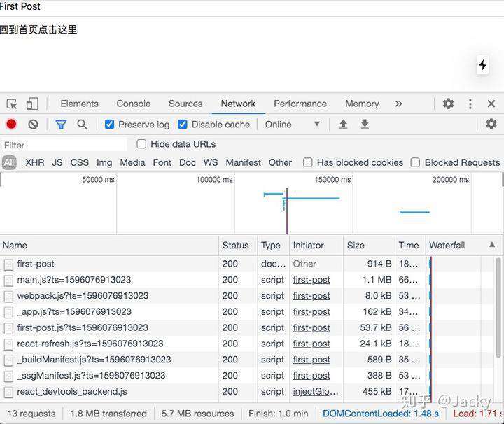Sort by the Type column header
This screenshot has height=424, width=504.
[273, 246]
